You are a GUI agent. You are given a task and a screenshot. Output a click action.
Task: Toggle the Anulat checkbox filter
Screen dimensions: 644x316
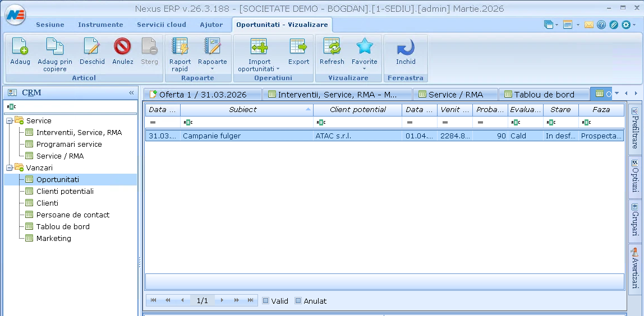[x=298, y=301]
